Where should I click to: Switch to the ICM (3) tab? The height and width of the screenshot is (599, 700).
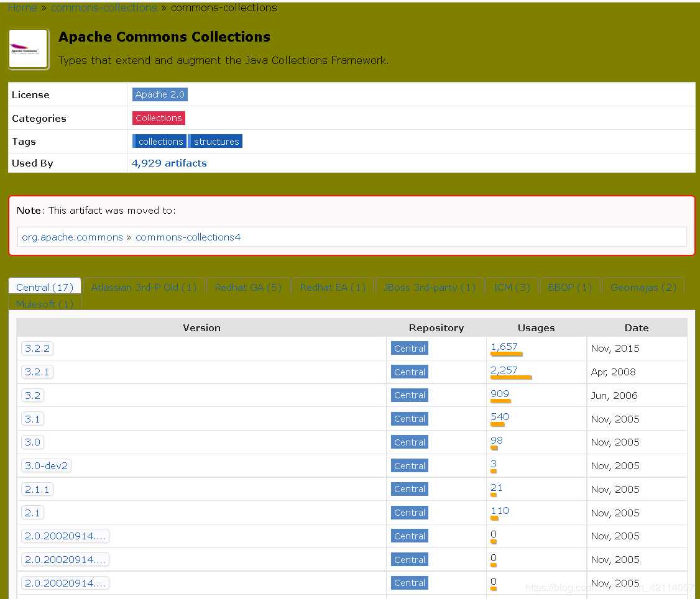[x=512, y=287]
